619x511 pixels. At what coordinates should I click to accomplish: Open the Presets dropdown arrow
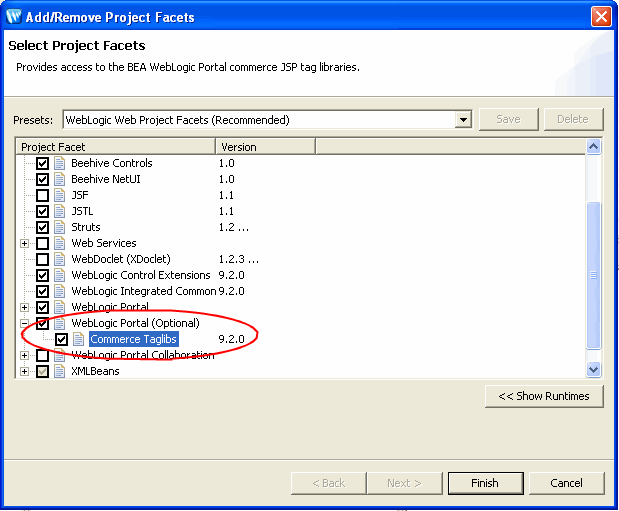pyautogui.click(x=463, y=119)
